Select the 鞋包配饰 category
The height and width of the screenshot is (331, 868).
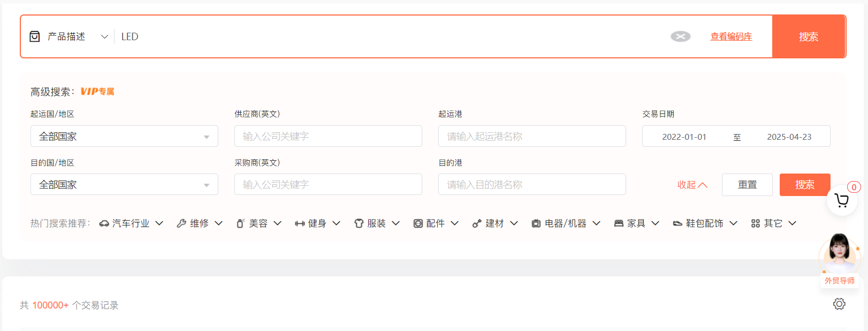pos(704,223)
